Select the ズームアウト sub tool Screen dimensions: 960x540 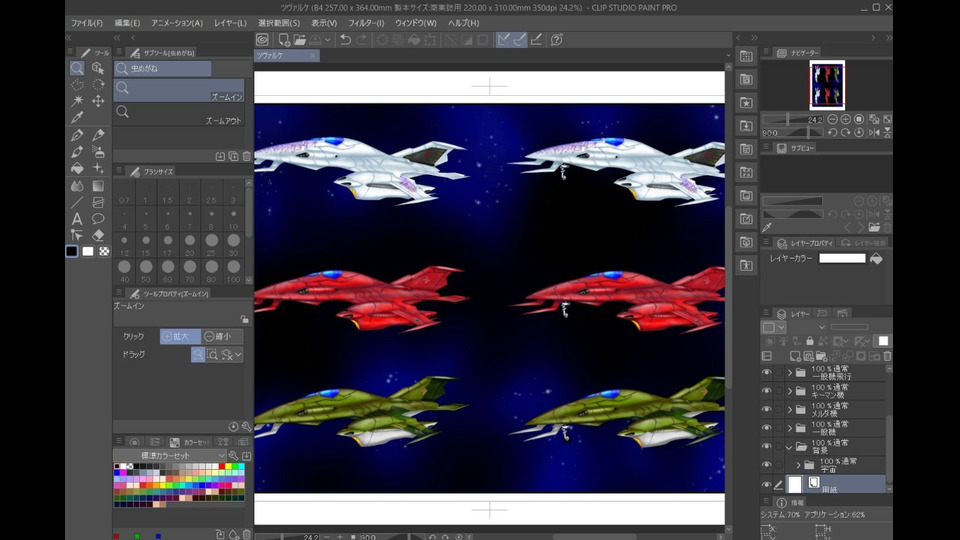point(179,115)
